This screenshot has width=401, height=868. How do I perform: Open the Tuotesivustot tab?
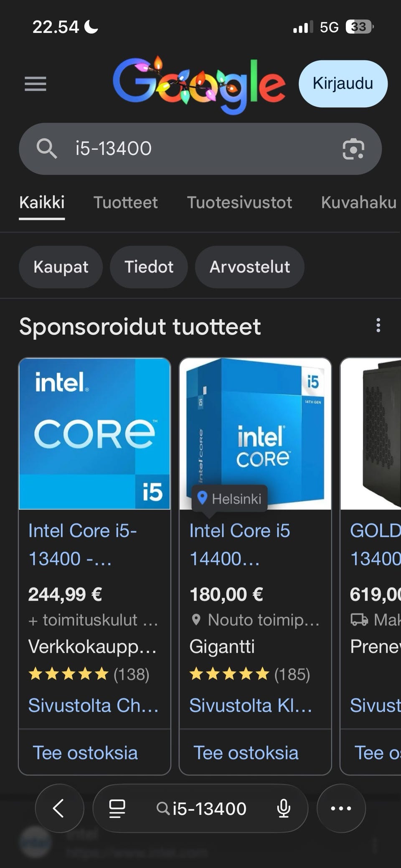click(x=239, y=203)
